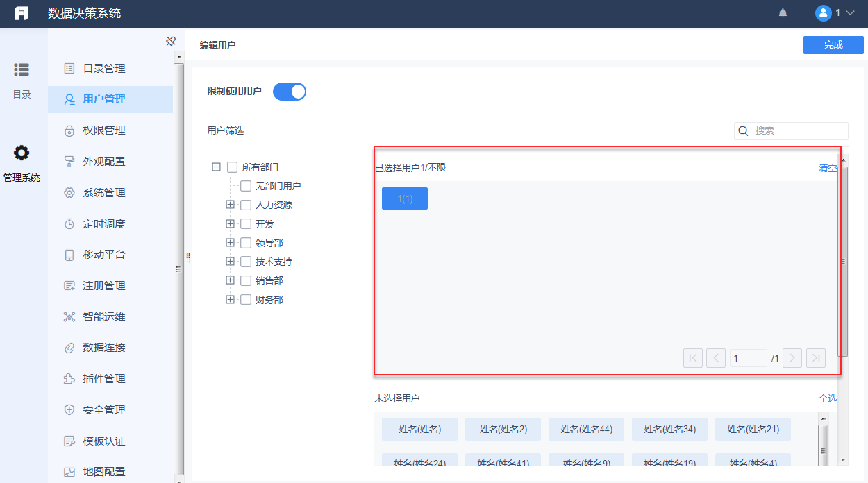Open the notification bell icon
This screenshot has width=868, height=483.
(x=783, y=12)
